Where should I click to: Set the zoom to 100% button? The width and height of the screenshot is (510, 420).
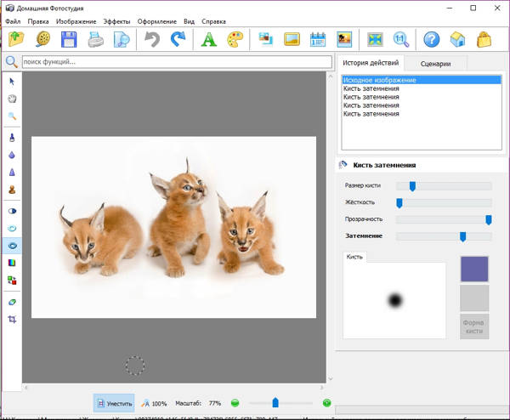tap(154, 403)
